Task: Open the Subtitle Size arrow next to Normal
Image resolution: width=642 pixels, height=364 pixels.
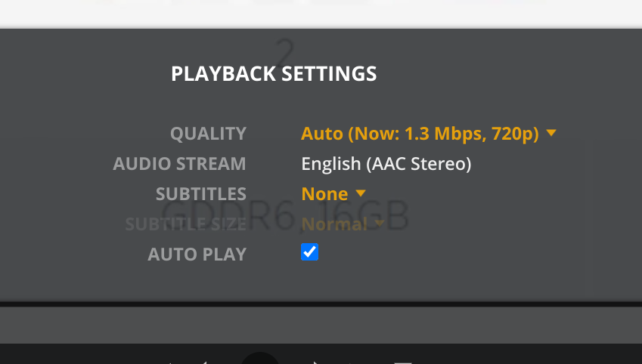Action: pyautogui.click(x=380, y=223)
